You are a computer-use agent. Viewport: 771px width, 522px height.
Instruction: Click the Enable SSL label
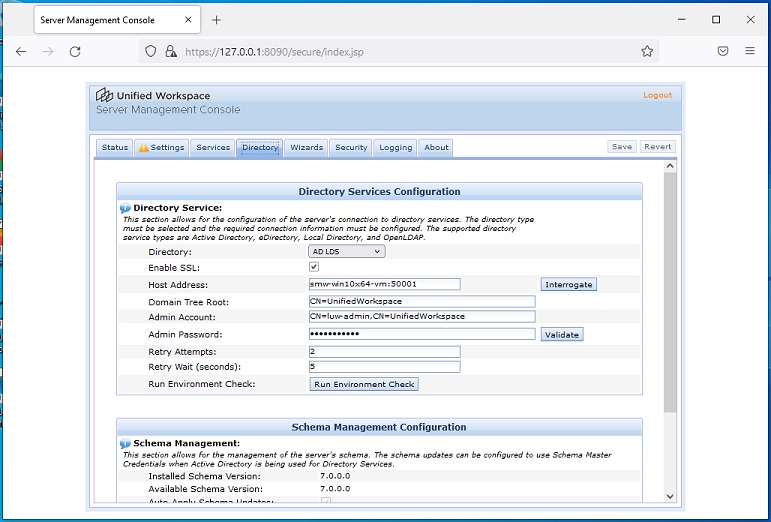pyautogui.click(x=174, y=268)
